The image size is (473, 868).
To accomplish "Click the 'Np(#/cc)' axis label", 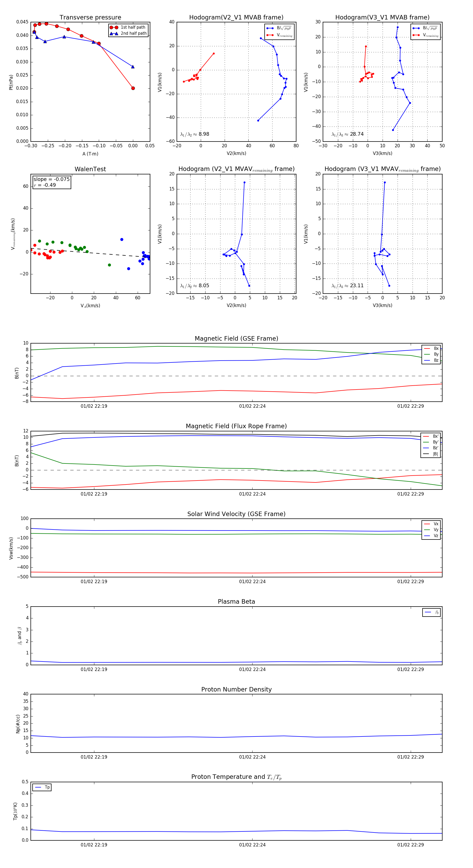I will tap(18, 724).
